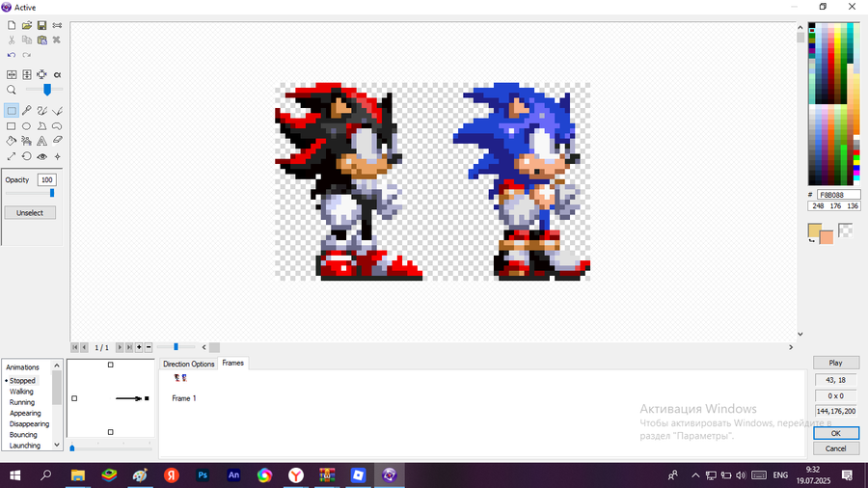This screenshot has width=868, height=488.
Task: Select the Color picker eyedropper tool
Action: 27,111
